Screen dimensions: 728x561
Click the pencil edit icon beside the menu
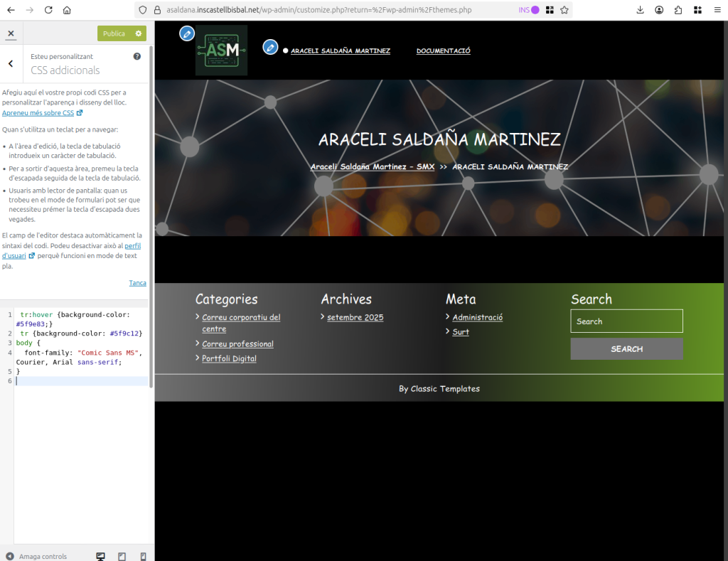coord(270,47)
